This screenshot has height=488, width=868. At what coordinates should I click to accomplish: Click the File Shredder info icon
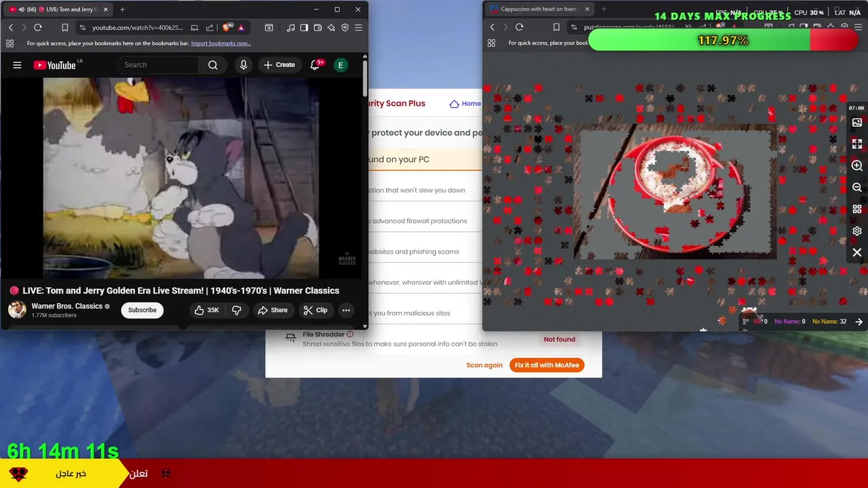point(350,334)
